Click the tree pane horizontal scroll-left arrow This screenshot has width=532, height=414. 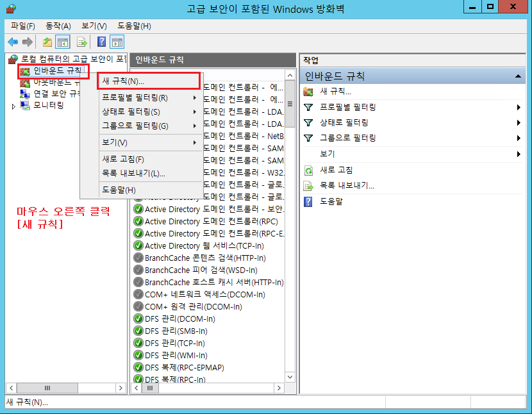point(11,388)
